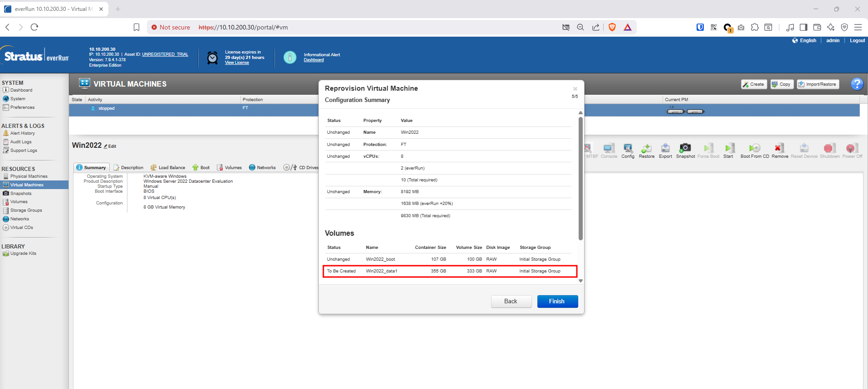The height and width of the screenshot is (389, 868).
Task: Click Finish to apply reprovisioning
Action: tap(557, 301)
